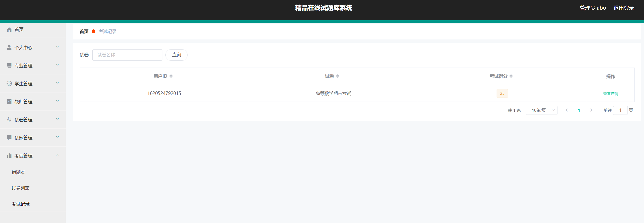Expand 个人中心 menu chevron
644x223 pixels.
(58, 47)
